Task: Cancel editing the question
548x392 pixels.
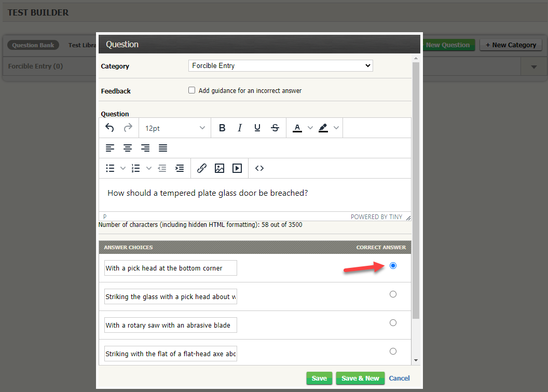Action: (x=399, y=378)
